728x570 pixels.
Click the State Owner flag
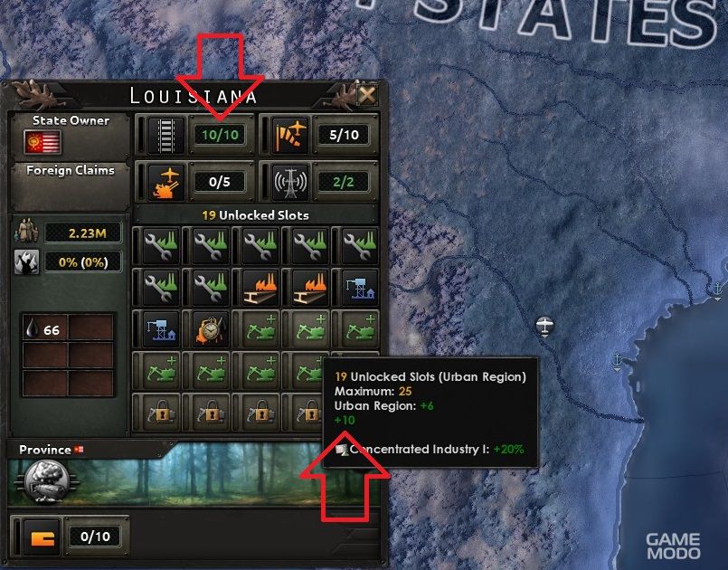pos(43,142)
